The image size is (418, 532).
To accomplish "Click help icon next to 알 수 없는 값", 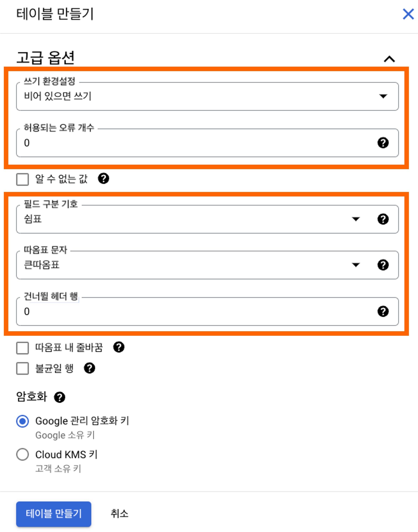I will point(103,178).
